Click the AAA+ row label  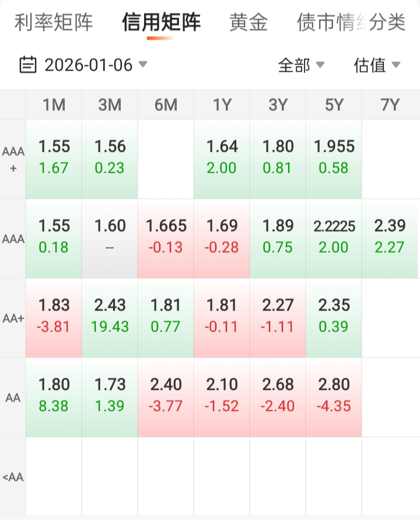(x=13, y=159)
